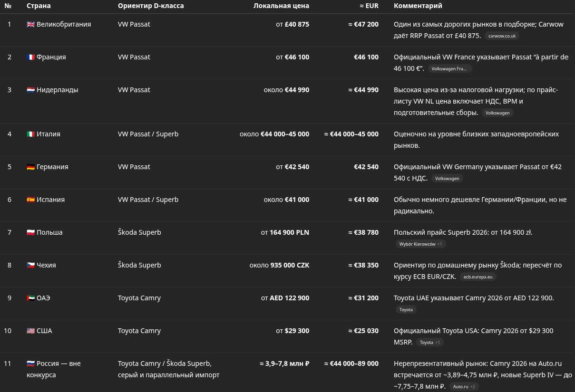Click the Локальная цена column header

(x=281, y=6)
